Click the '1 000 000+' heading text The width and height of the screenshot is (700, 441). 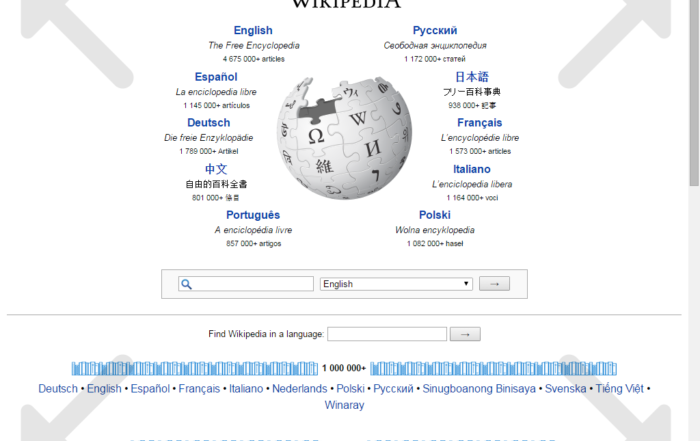344,368
